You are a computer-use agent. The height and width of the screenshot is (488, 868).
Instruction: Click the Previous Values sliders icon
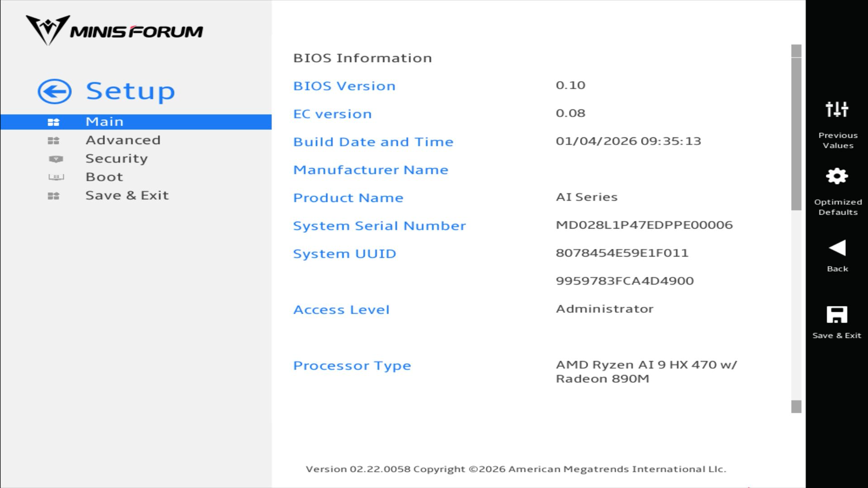click(x=837, y=109)
